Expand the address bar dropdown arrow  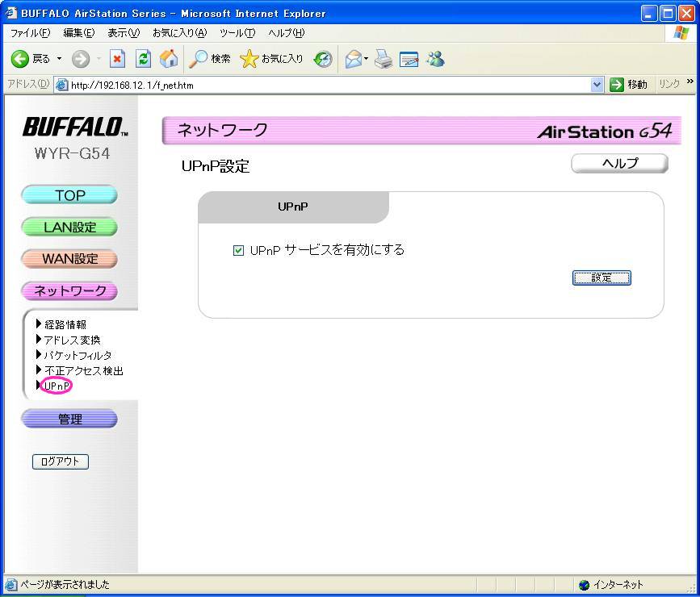(x=597, y=85)
